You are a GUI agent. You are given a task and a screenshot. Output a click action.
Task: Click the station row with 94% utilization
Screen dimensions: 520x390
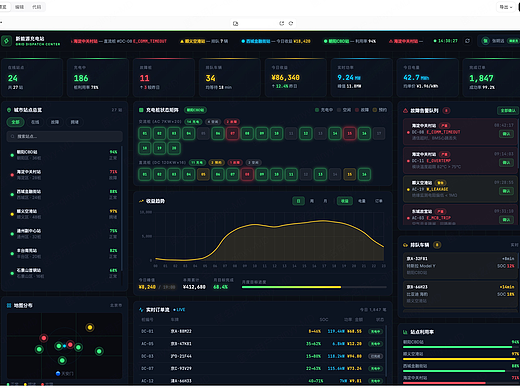[64, 155]
